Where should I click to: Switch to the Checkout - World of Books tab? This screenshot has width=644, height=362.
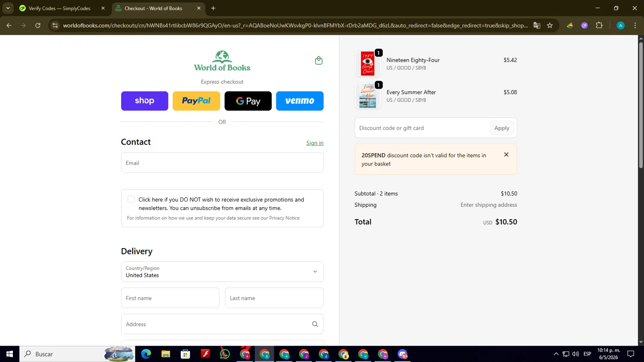(x=158, y=8)
